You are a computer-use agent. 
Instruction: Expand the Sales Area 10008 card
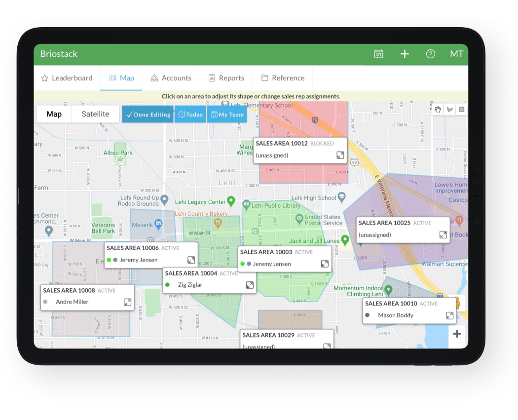coord(127,302)
